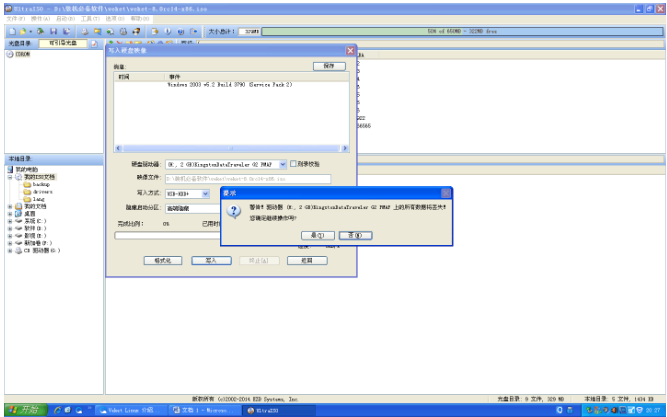Screen dimensions: 667x417
Task: Click the message list scroll-right arrow
Action: coord(345,149)
